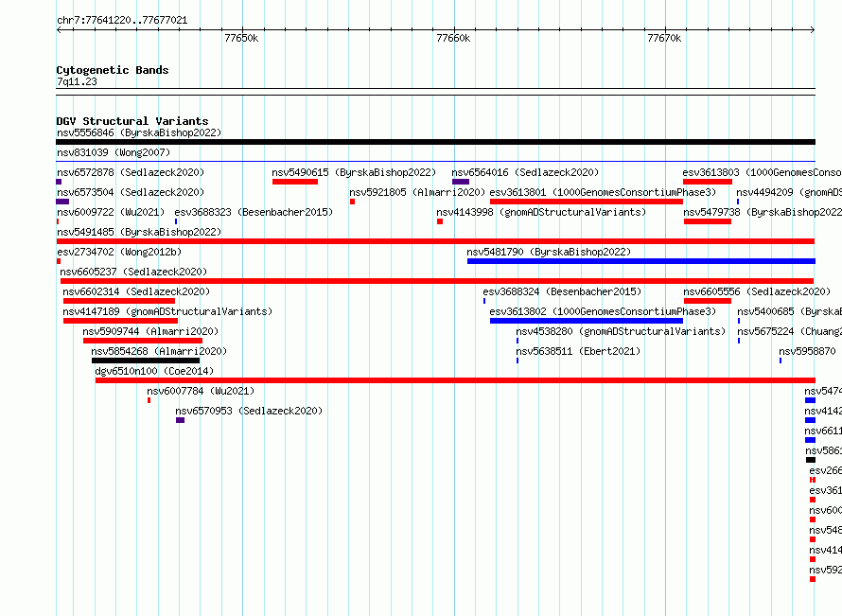The height and width of the screenshot is (616, 842).
Task: Click the 77670k ruler tick label
Action: (664, 38)
